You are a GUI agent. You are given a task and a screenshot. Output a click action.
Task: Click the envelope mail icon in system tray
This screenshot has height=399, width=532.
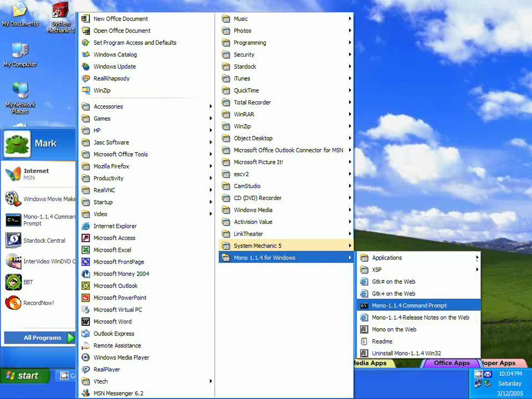pos(488,374)
